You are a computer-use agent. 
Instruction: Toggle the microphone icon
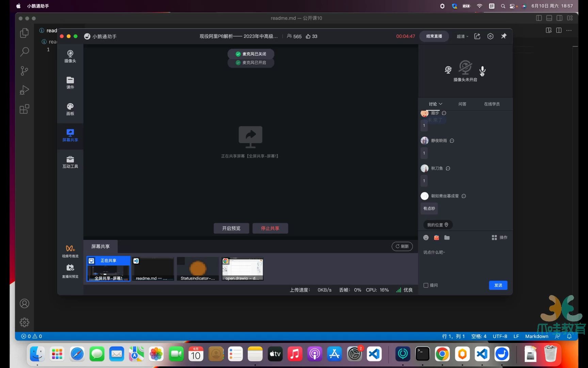tap(482, 71)
